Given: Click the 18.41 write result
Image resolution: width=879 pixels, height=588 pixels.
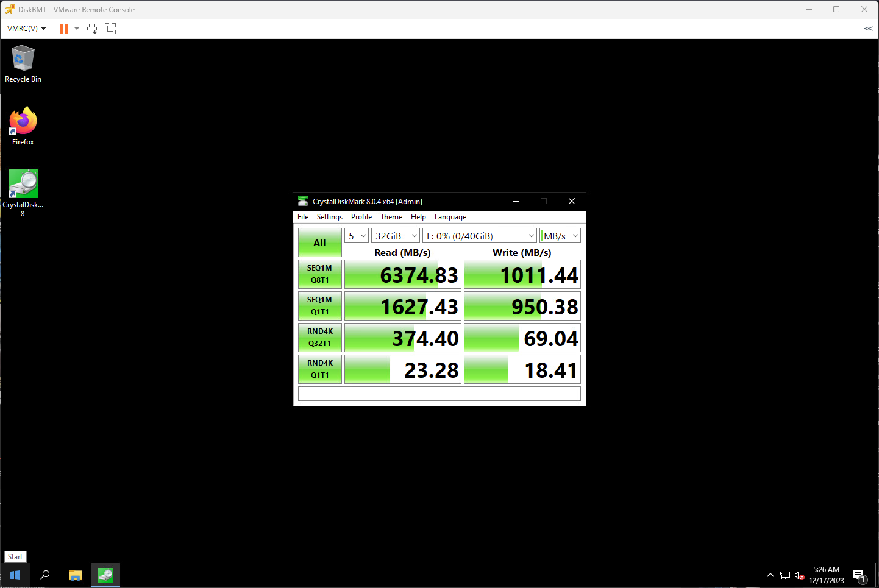Looking at the screenshot, I should pos(522,369).
